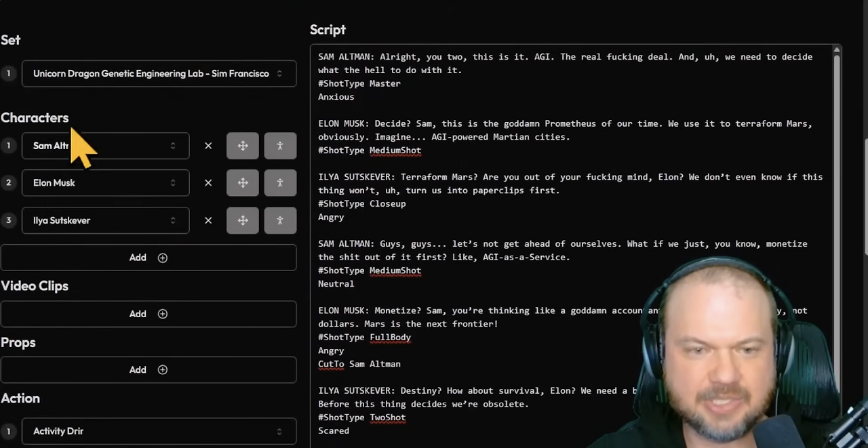Click the "CutTo Sam Altman" line in script
868x448 pixels.
coord(359,364)
